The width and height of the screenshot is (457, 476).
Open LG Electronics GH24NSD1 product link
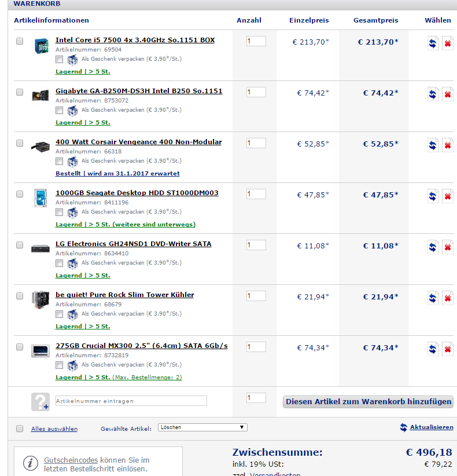click(134, 244)
